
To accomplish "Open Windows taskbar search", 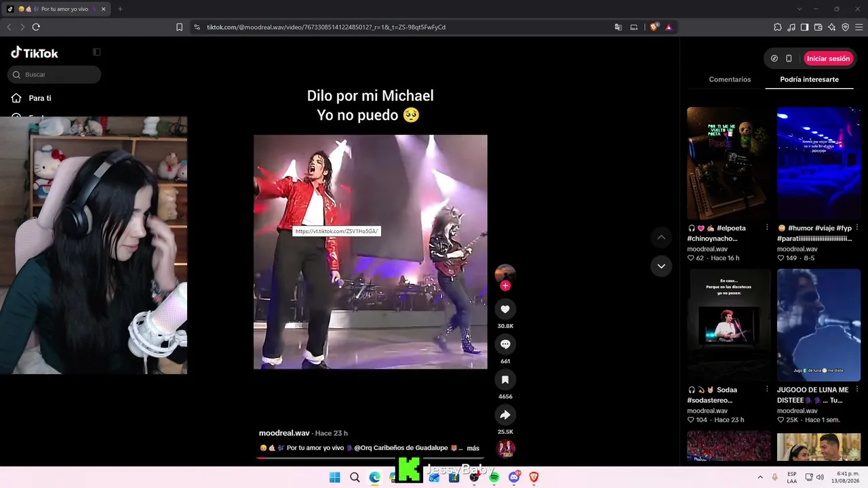I will pyautogui.click(x=355, y=477).
